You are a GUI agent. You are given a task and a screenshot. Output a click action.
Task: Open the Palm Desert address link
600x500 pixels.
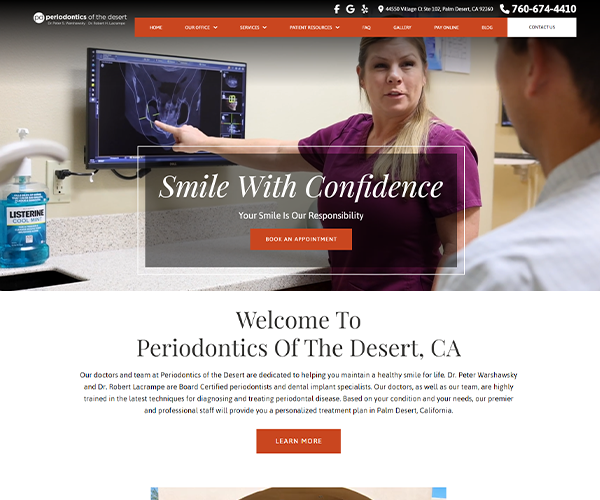[439, 9]
